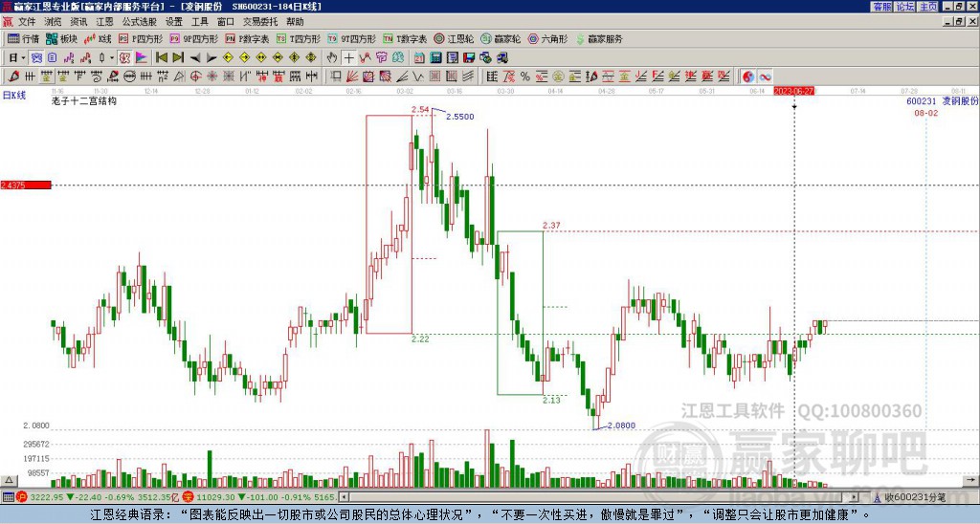
Task: Open the 赢家轮 wheel tool
Action: tap(501, 39)
